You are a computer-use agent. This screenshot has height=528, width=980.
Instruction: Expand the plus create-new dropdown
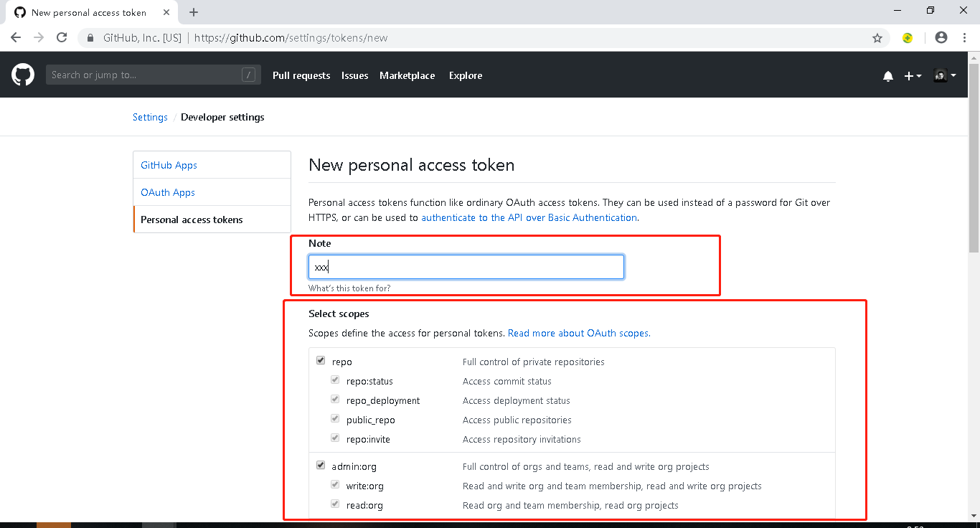pyautogui.click(x=913, y=76)
